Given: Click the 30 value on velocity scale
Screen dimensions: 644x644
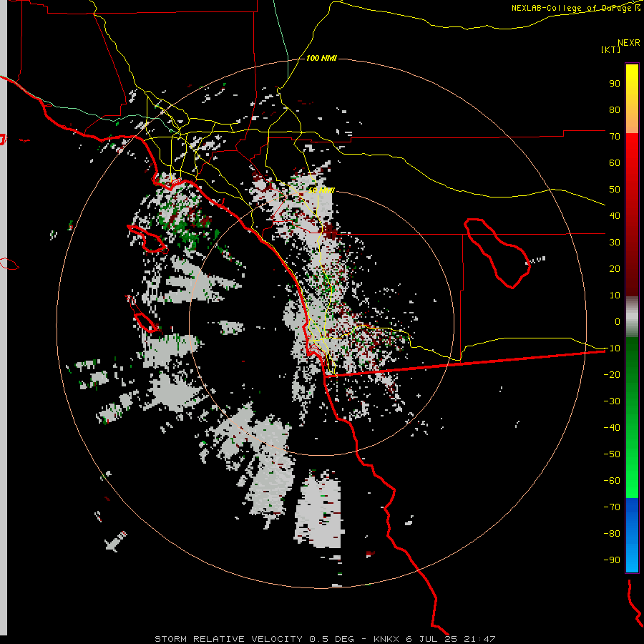Looking at the screenshot, I should click(615, 243).
